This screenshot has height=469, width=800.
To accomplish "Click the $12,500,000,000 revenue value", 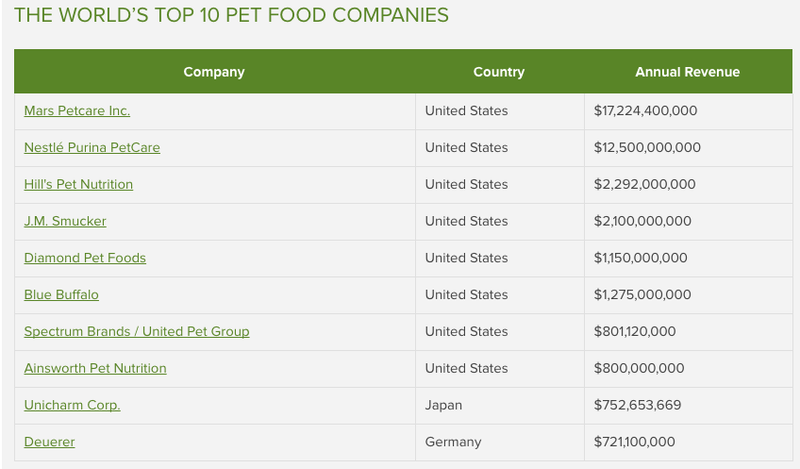I will coord(647,147).
